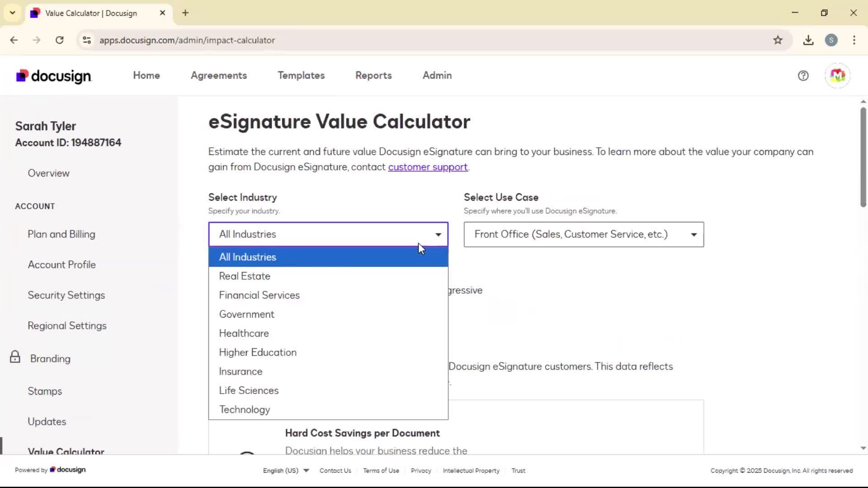Viewport: 868px width, 488px height.
Task: Choose Healthcare industry
Action: [x=328, y=333]
